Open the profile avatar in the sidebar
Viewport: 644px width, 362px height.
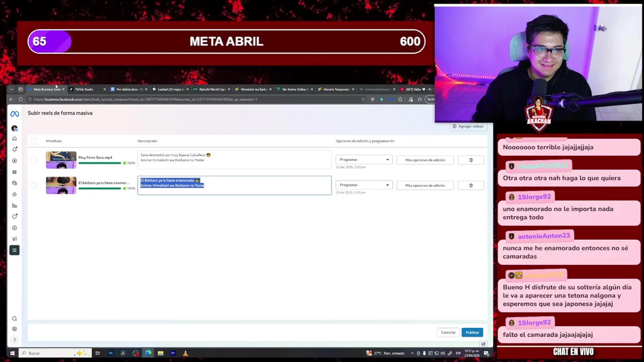point(15,128)
